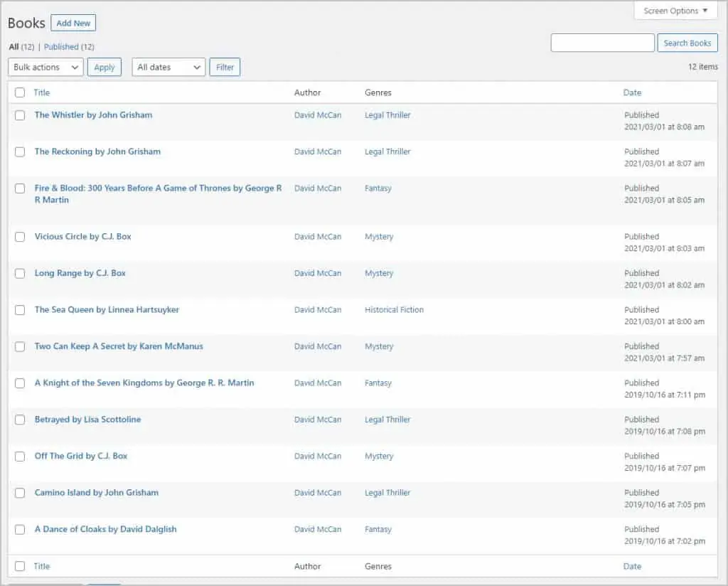Toggle the select-all checkbox in header
This screenshot has height=586, width=728.
[x=20, y=92]
